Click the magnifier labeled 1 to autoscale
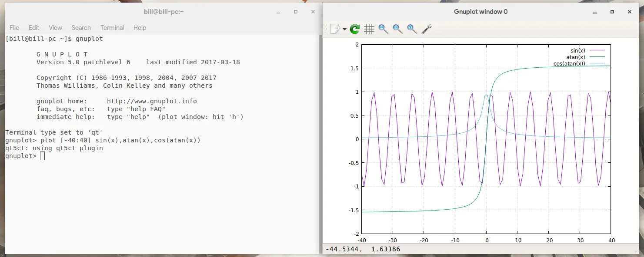Screen dimensions: 644x257 click(x=412, y=29)
